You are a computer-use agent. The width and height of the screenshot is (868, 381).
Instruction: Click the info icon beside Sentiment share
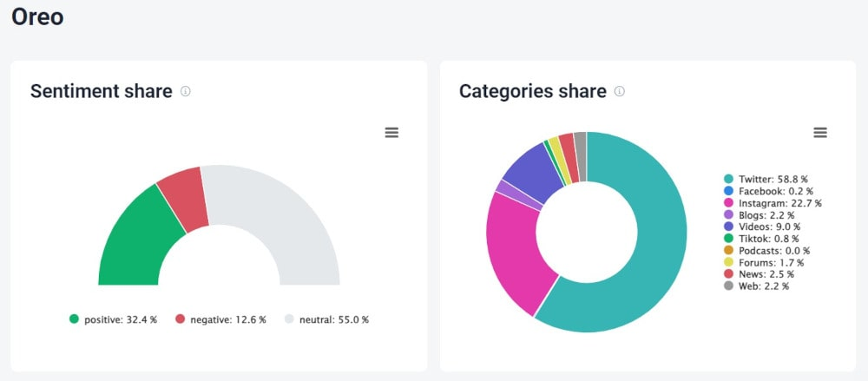(x=186, y=91)
